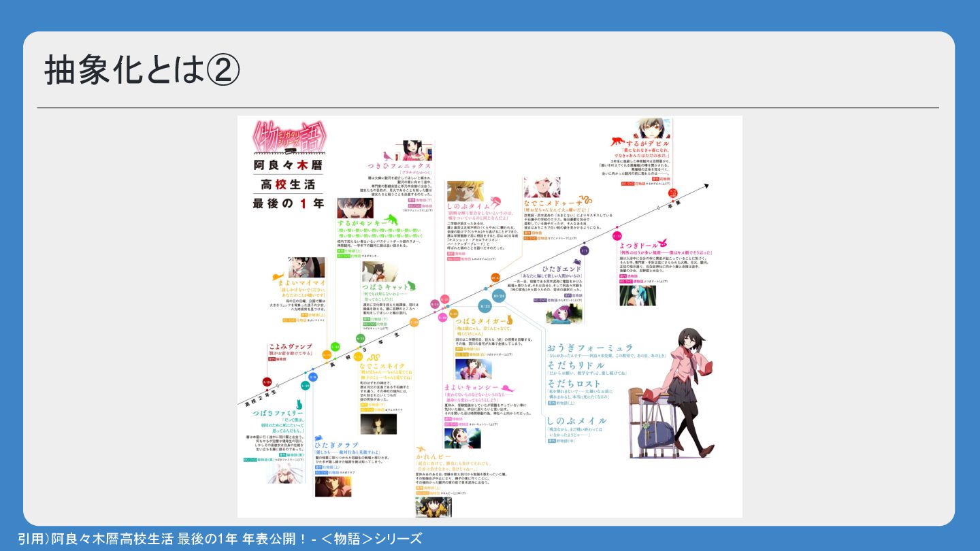Open the まよいマイマイ thumbnail image
Viewport: 980px width, 551px height.
pos(306,267)
